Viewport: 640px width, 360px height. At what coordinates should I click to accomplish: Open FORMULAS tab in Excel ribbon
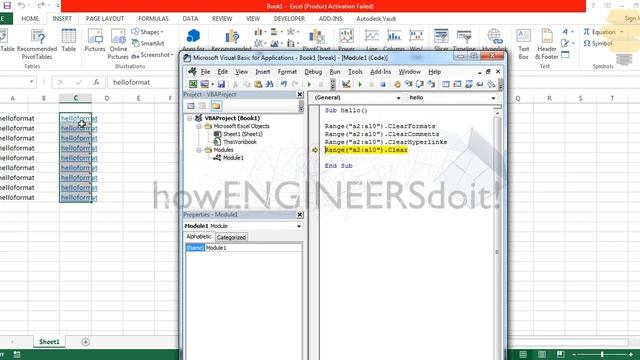click(x=153, y=19)
